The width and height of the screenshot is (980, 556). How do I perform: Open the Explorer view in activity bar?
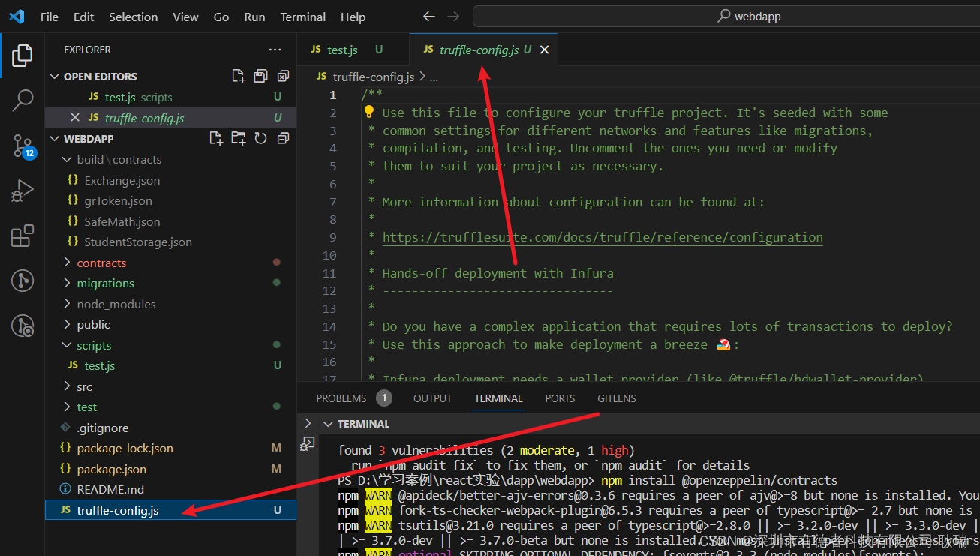coord(23,55)
